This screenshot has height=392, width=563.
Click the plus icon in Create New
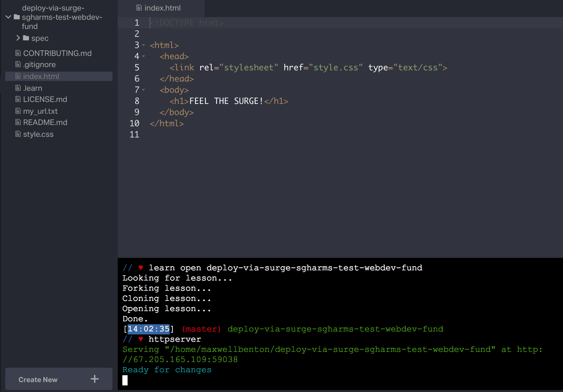[95, 379]
